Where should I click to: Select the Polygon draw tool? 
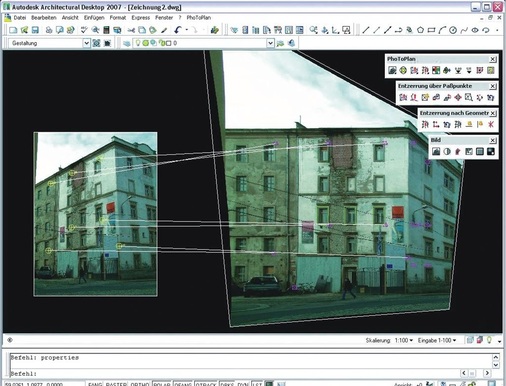[x=420, y=30]
